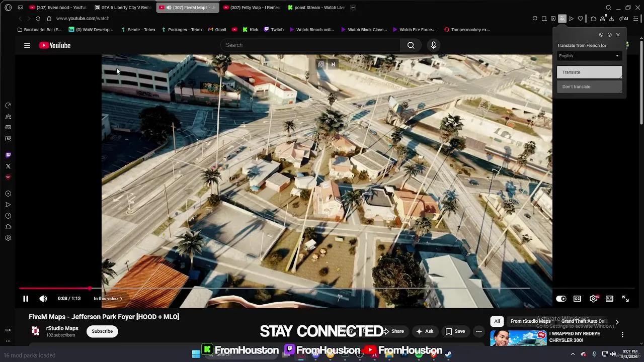Open the History clock in the browser sidebar
Viewport: 644px width, 362px height.
click(x=8, y=216)
